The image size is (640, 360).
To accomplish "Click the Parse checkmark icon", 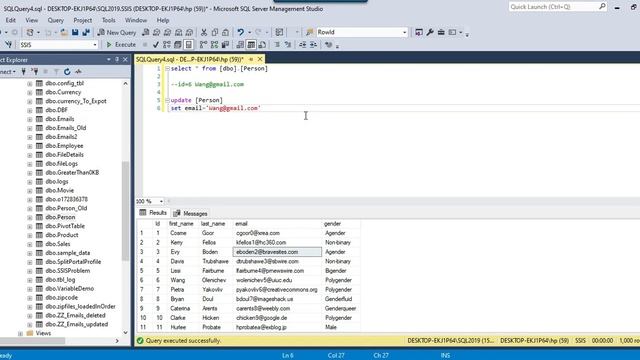I will (x=156, y=44).
